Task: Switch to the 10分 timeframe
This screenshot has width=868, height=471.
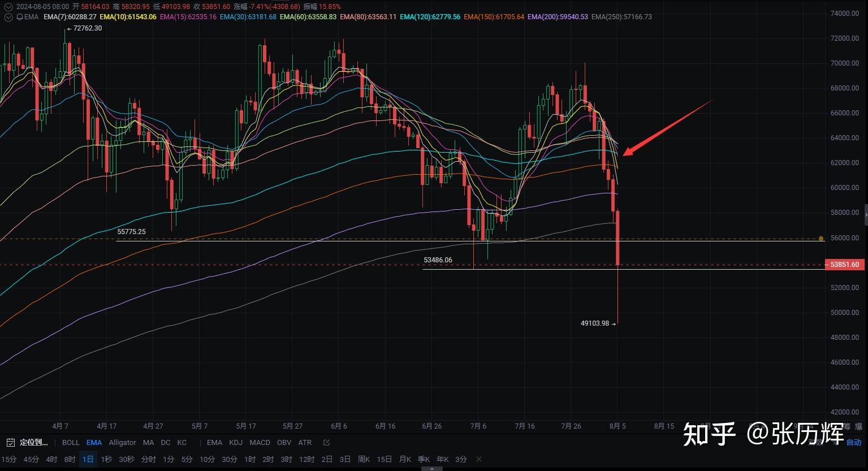Action: tap(207, 460)
